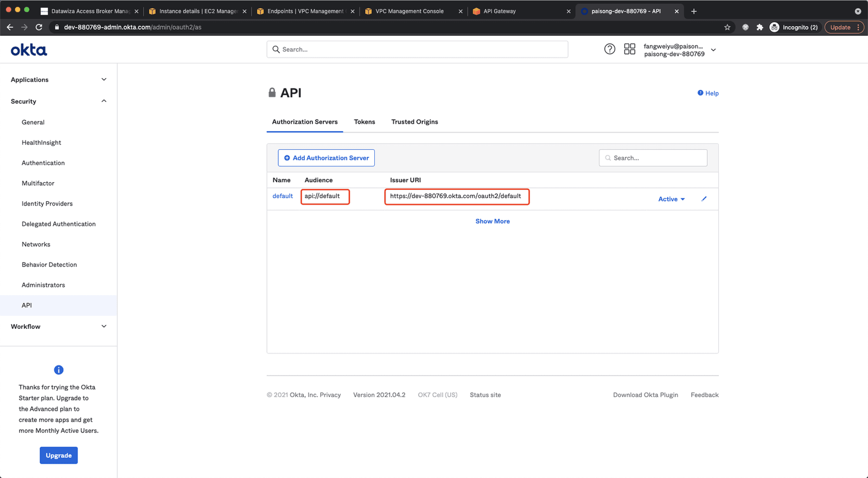This screenshot has width=868, height=478.
Task: Click the Okta logo
Action: 29,50
